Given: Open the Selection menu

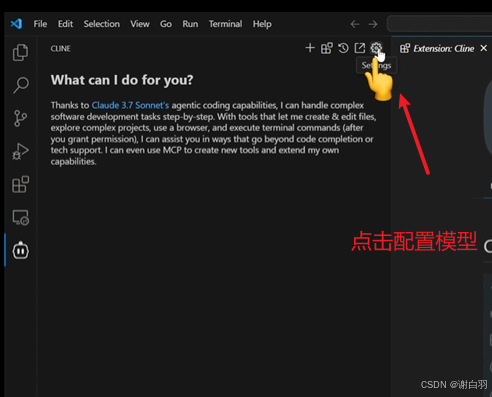Looking at the screenshot, I should pos(102,24).
